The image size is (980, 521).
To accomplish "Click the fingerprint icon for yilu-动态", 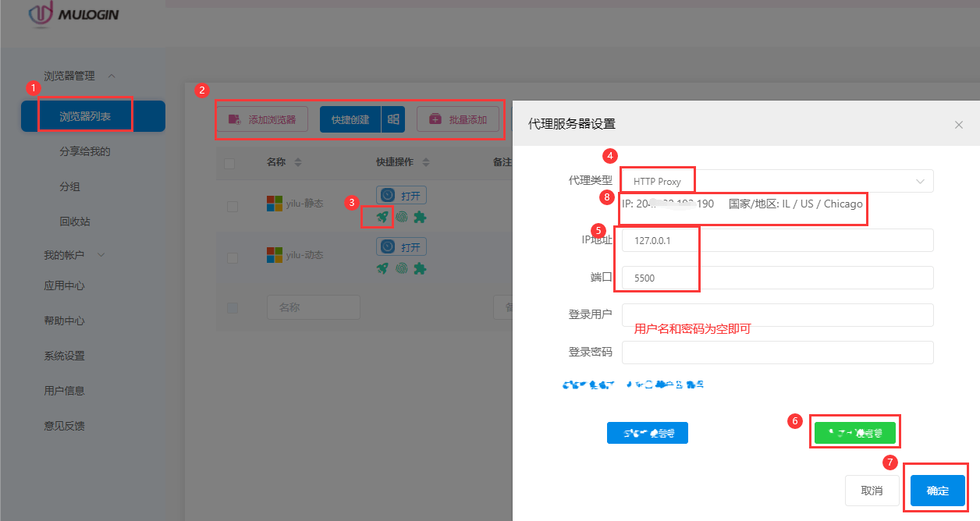I will [x=401, y=268].
